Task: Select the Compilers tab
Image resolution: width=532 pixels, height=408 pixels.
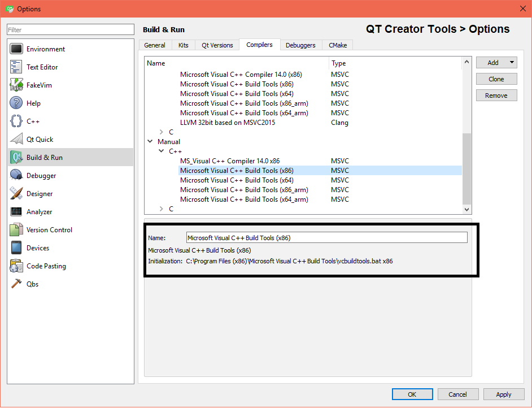Action: pos(260,45)
